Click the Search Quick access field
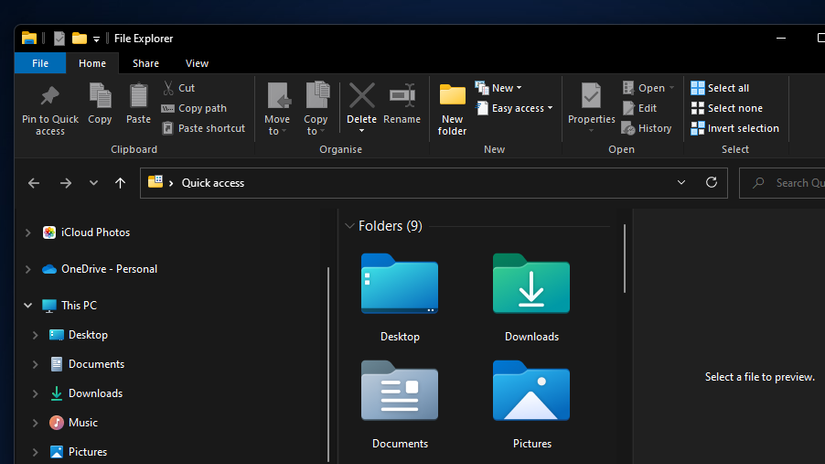The width and height of the screenshot is (825, 464). (x=782, y=183)
